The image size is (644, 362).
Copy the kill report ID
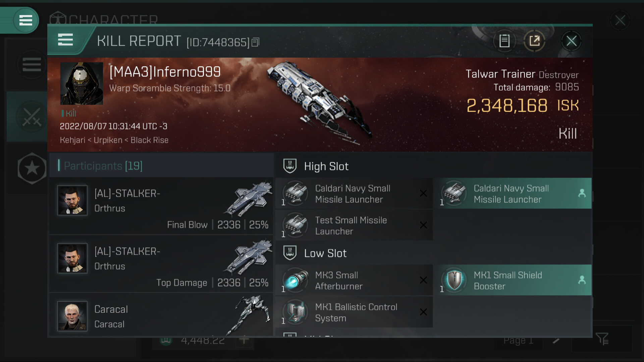(255, 42)
